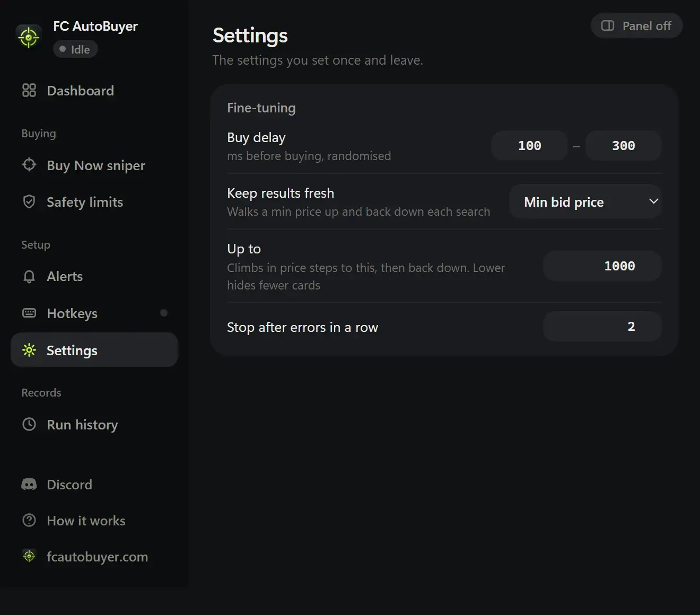
Task: Click the Safety limits shield icon
Action: (x=29, y=201)
